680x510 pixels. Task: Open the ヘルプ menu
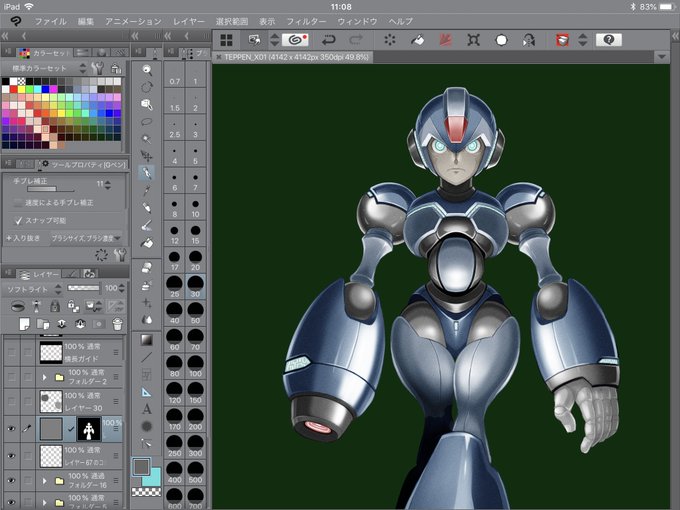[x=400, y=21]
